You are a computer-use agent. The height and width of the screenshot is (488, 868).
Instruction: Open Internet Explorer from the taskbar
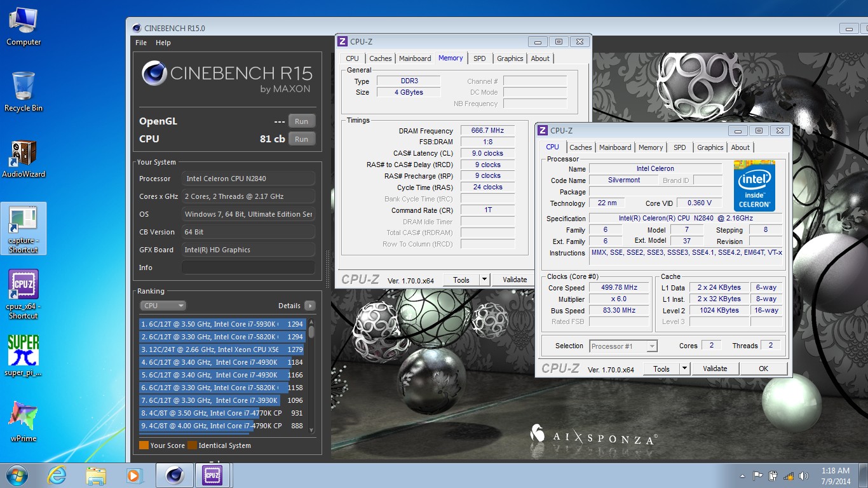coord(57,475)
